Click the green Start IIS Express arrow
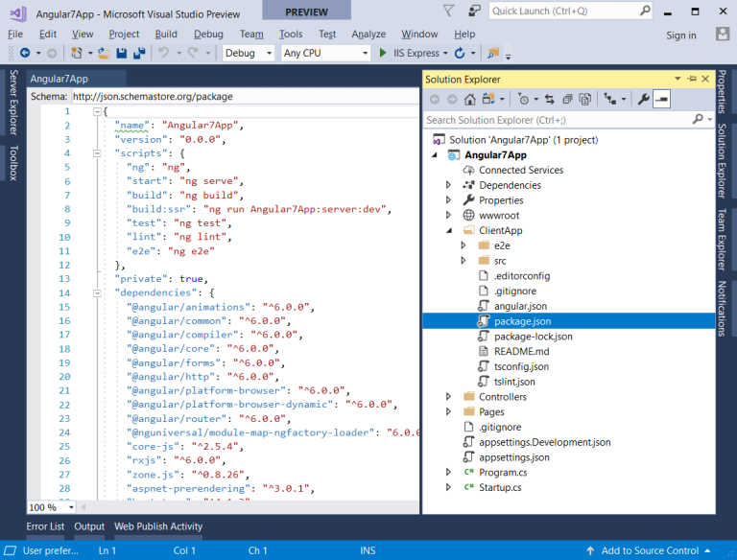737x560 pixels. pos(383,53)
